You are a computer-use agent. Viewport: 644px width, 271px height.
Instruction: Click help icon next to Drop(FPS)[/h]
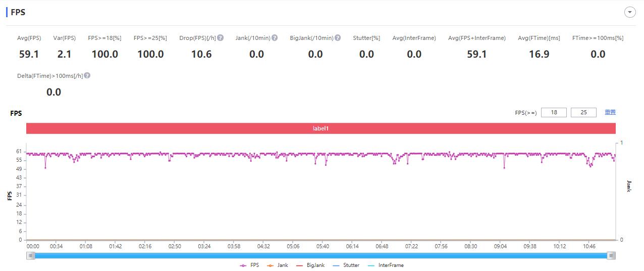pos(221,38)
